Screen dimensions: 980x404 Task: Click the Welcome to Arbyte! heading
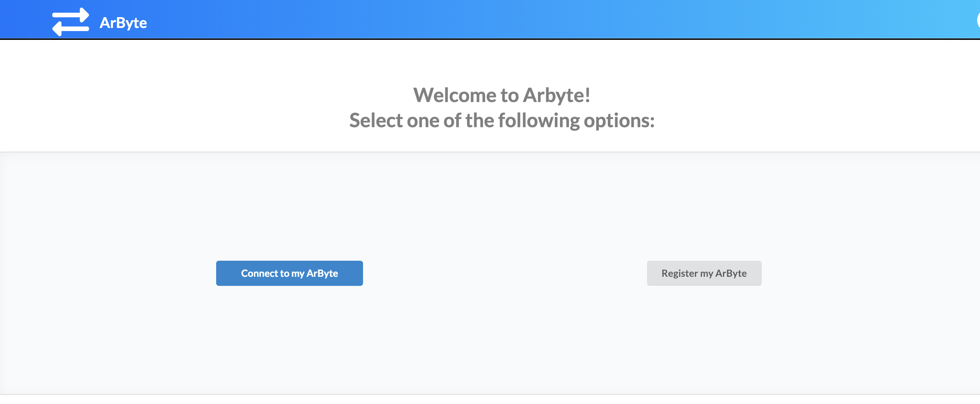(502, 95)
